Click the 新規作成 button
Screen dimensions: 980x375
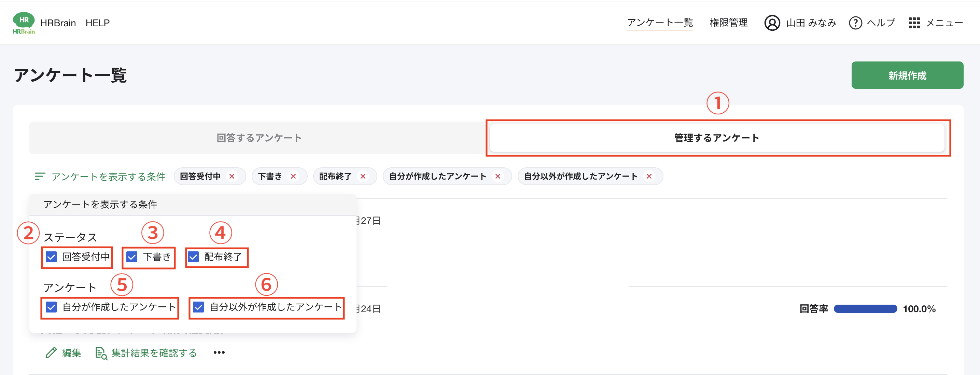pos(907,75)
